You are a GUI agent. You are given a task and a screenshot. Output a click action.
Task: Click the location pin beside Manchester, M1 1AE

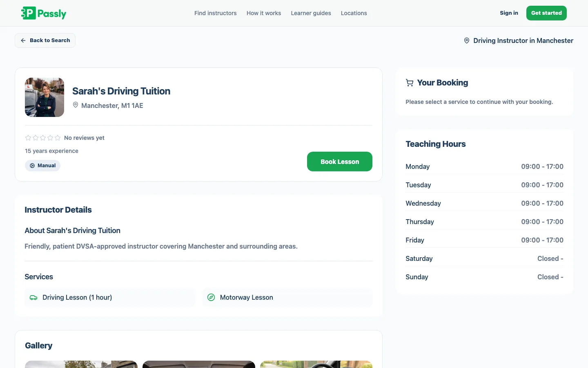point(76,105)
